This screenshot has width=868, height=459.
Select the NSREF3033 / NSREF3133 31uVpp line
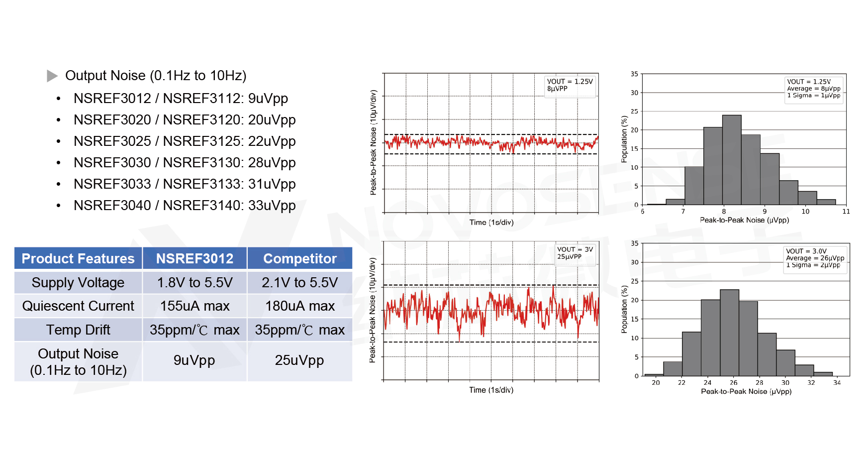click(x=185, y=184)
